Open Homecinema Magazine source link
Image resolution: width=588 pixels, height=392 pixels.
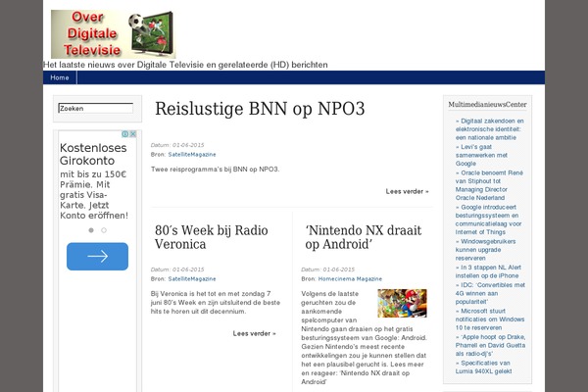coord(350,278)
